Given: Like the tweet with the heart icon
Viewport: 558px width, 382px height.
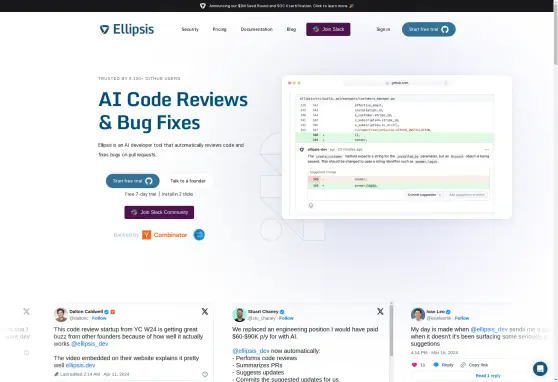Looking at the screenshot, I should [414, 365].
